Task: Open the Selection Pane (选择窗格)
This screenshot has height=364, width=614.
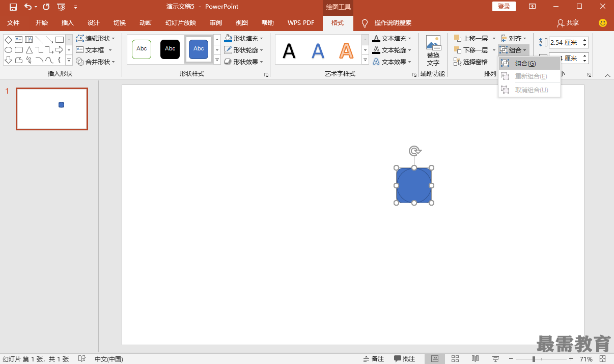Action: coord(470,62)
